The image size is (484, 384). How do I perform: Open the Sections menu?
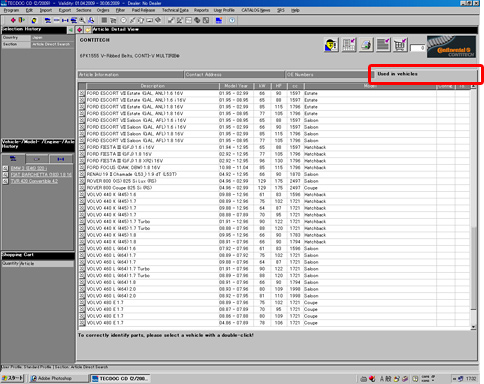pos(83,10)
